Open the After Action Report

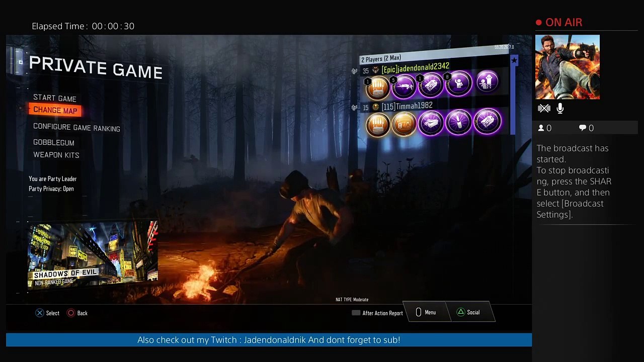[x=377, y=313]
